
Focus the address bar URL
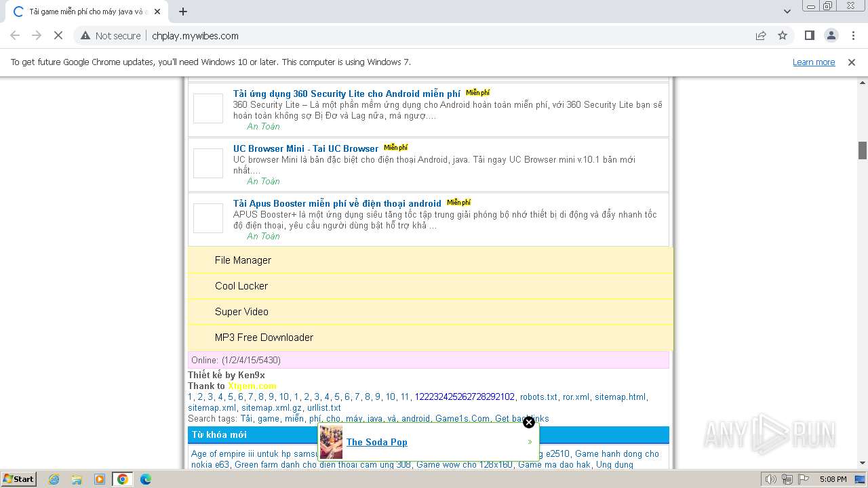tap(195, 36)
